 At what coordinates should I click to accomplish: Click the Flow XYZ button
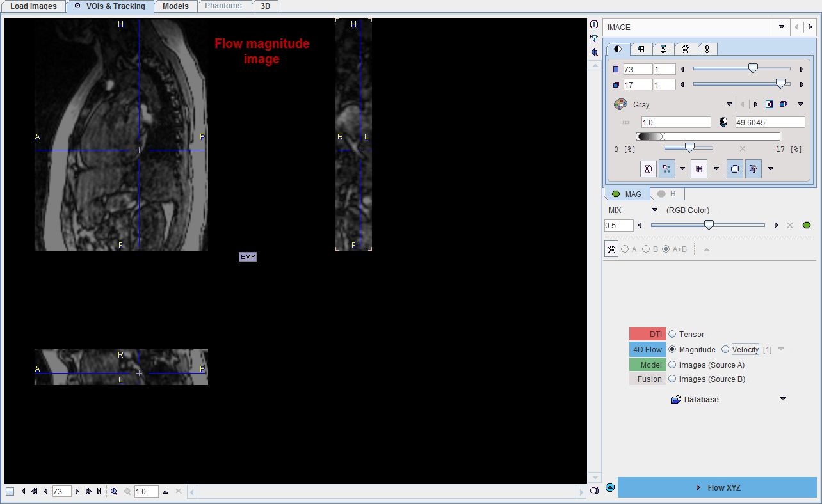[717, 487]
